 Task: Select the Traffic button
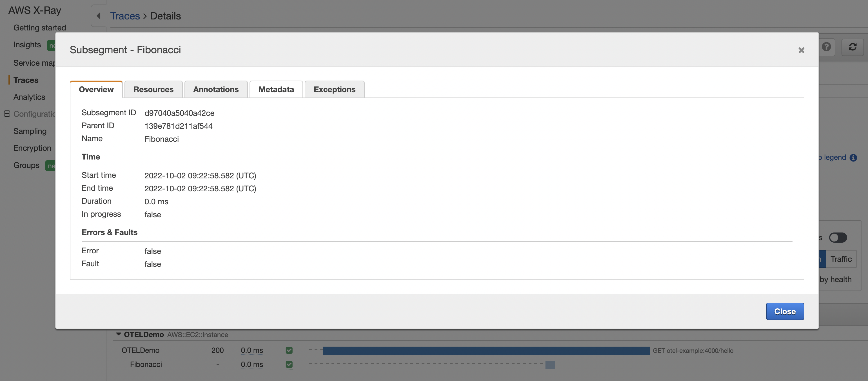[x=841, y=259]
